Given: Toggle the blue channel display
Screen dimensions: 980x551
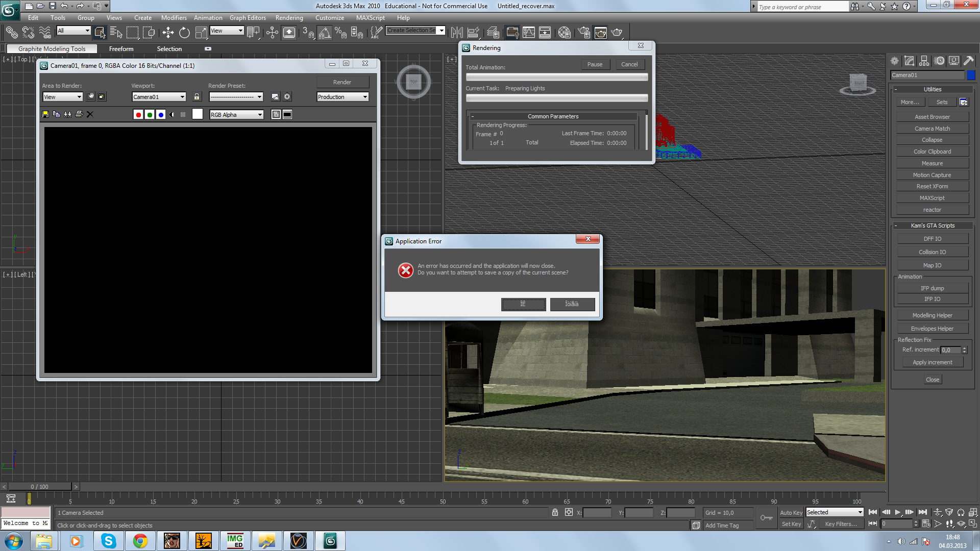Looking at the screenshot, I should pyautogui.click(x=161, y=114).
